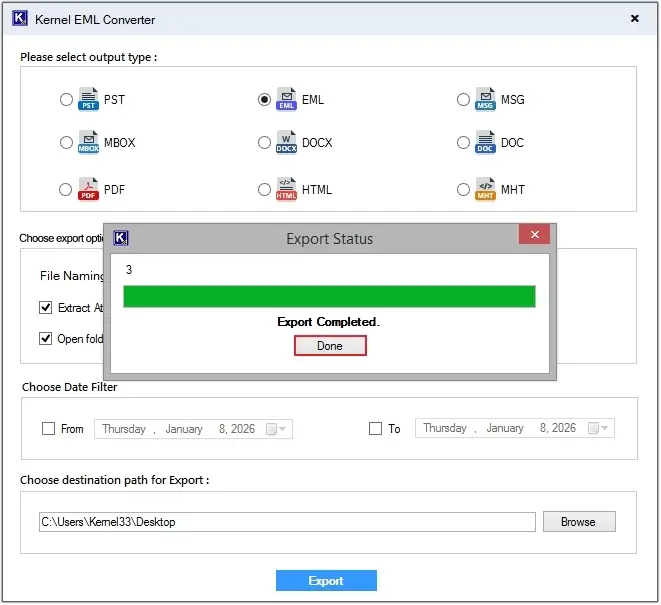Image resolution: width=661 pixels, height=605 pixels.
Task: Select the DOC output radio button
Action: point(463,143)
